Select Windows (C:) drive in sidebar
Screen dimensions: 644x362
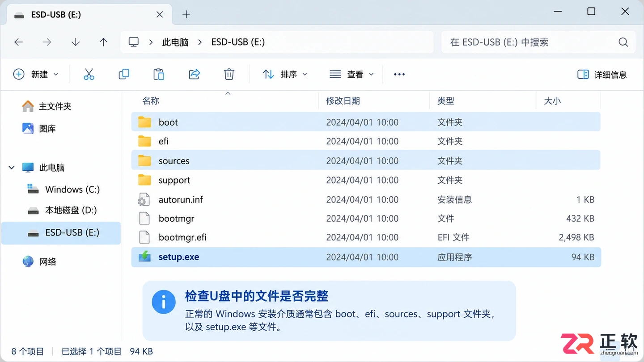click(x=64, y=189)
